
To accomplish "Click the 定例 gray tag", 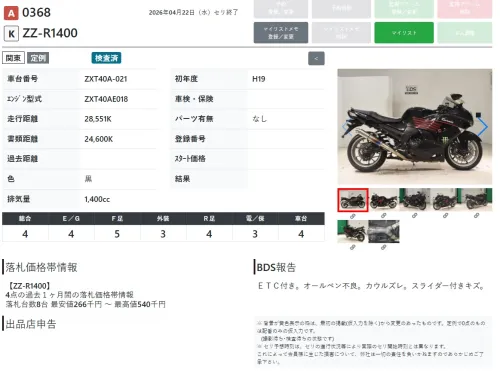I will [38, 58].
